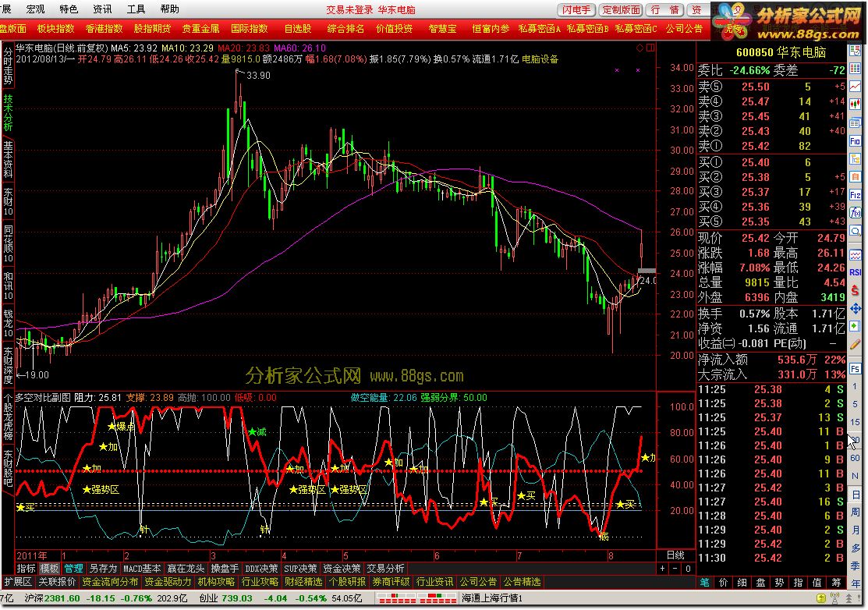Select the 公司公告 top toolbar tab
This screenshot has height=610, width=868.
(684, 28)
